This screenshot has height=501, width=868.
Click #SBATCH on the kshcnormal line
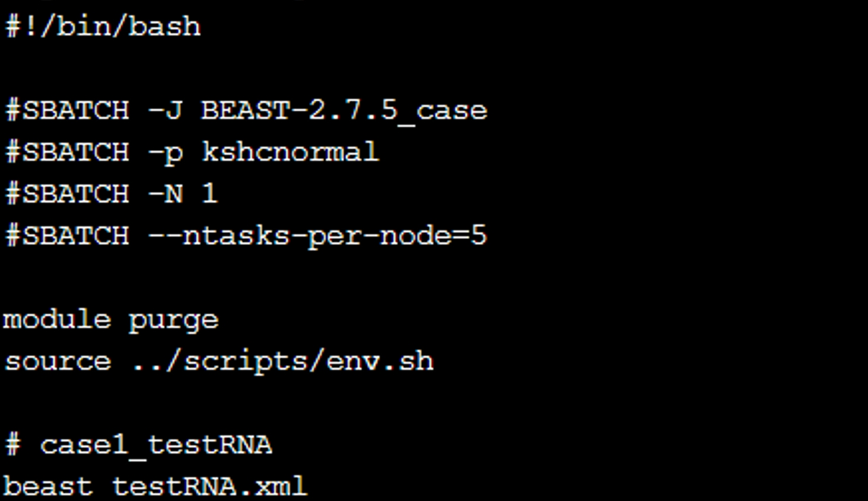67,153
